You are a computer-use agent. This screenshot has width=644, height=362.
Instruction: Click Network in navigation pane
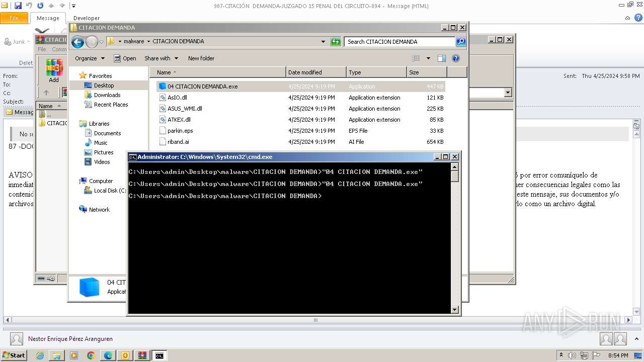point(99,210)
